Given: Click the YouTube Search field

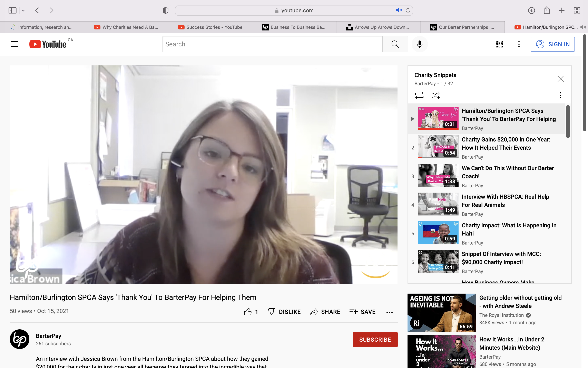Looking at the screenshot, I should (x=272, y=44).
